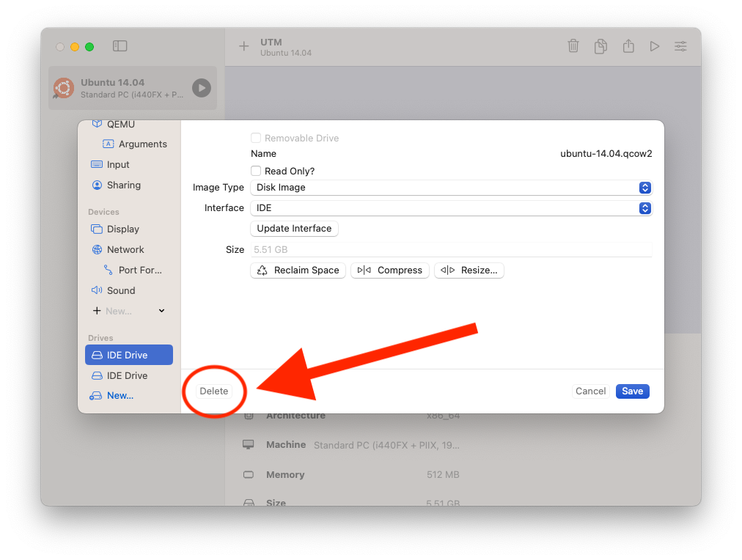The width and height of the screenshot is (742, 560).
Task: Open VM settings sliders icon
Action: pyautogui.click(x=681, y=46)
